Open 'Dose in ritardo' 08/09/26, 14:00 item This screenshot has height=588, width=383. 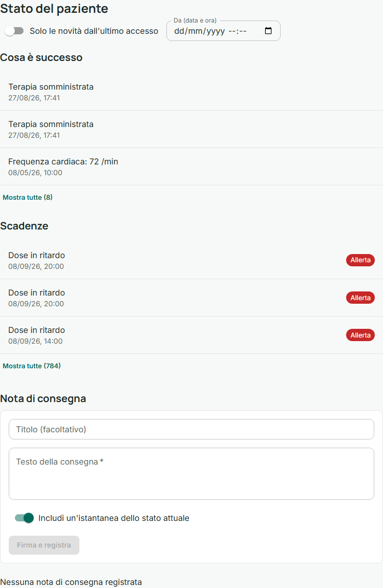pyautogui.click(x=192, y=335)
